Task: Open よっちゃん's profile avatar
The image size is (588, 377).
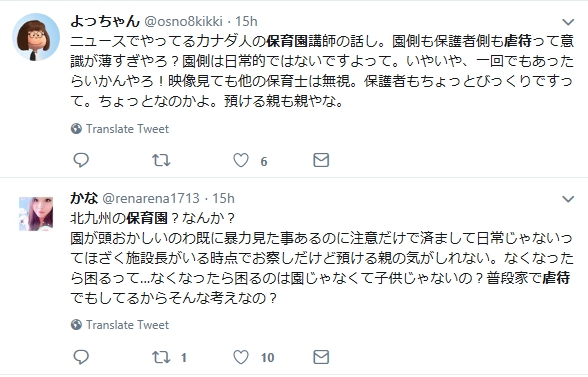Action: [36, 37]
